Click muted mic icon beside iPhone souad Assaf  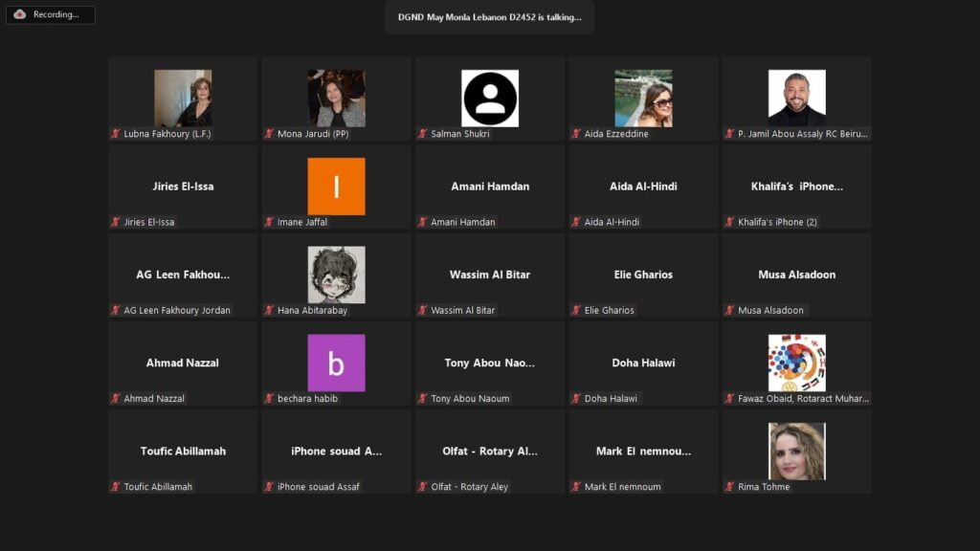click(269, 487)
